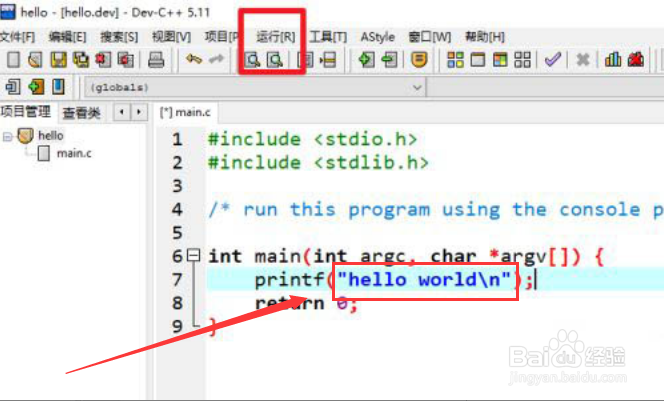The height and width of the screenshot is (401, 664).
Task: Open the 搜索[S] menu
Action: click(119, 37)
